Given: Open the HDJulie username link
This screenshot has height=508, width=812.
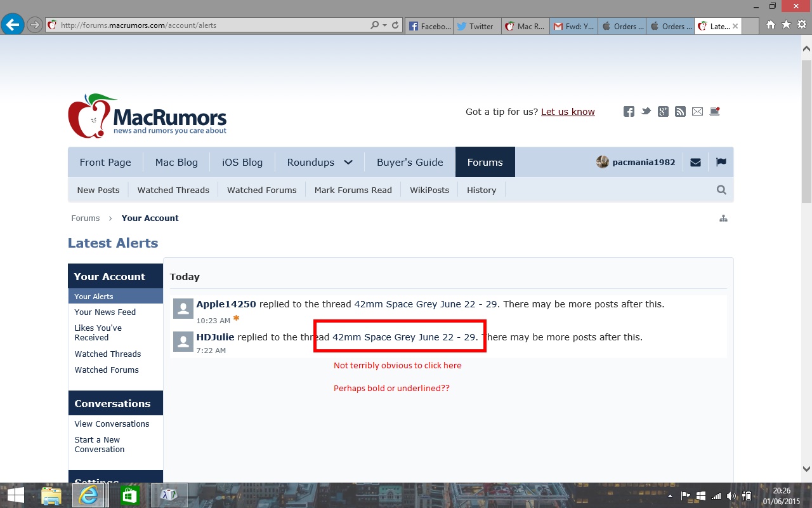Looking at the screenshot, I should (x=216, y=337).
